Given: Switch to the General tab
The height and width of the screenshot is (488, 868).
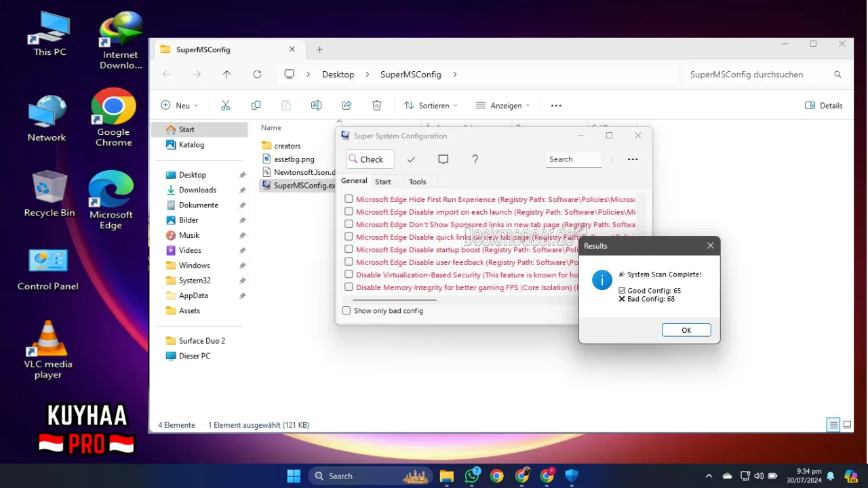Looking at the screenshot, I should click(354, 181).
